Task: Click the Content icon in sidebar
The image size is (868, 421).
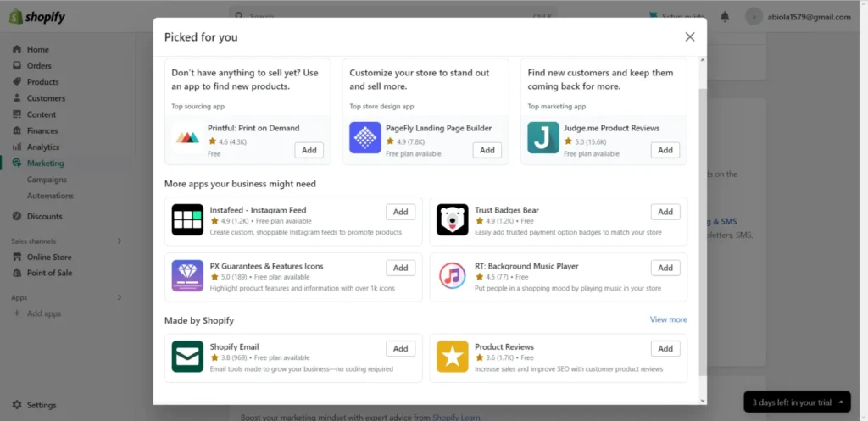Action: coord(17,114)
